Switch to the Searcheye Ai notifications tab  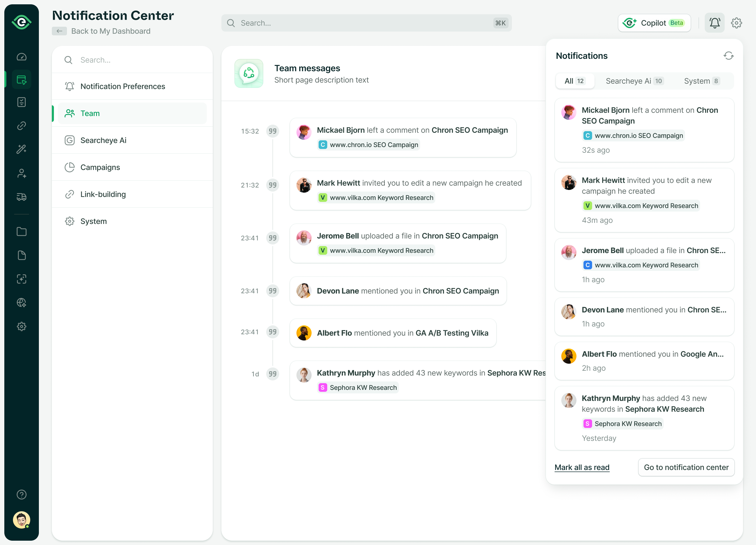click(634, 81)
